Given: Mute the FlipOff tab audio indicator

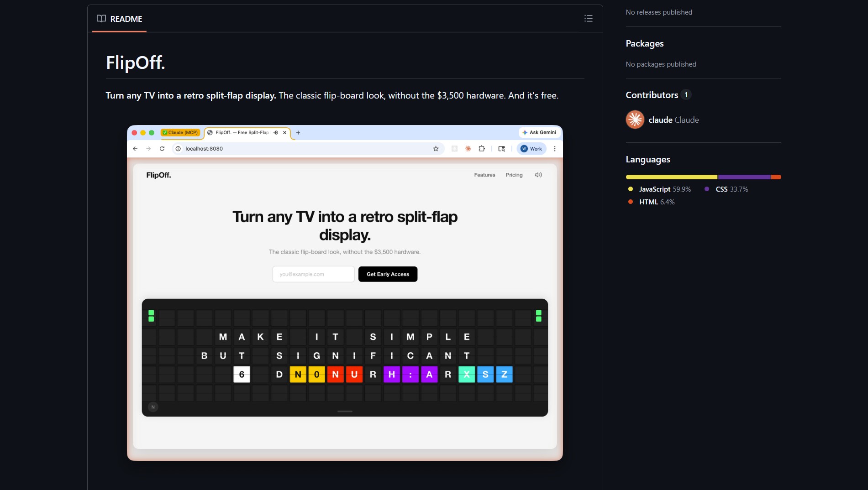Looking at the screenshot, I should [275, 132].
